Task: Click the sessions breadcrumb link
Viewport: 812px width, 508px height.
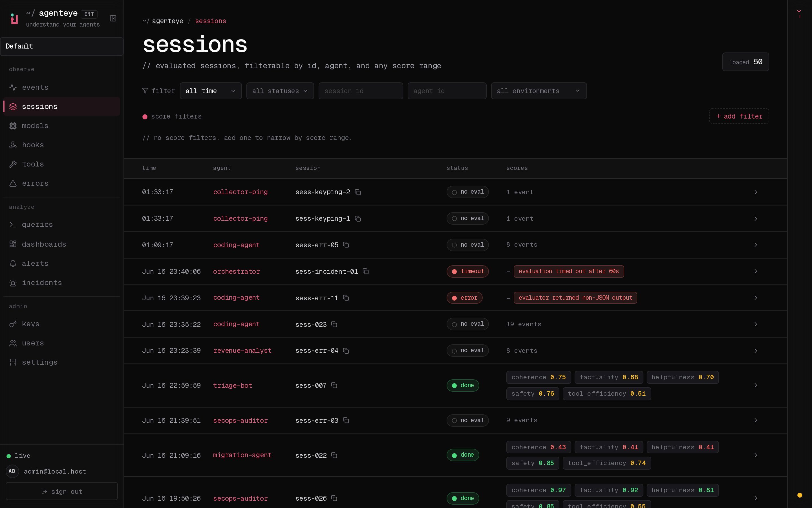Action: click(x=210, y=21)
